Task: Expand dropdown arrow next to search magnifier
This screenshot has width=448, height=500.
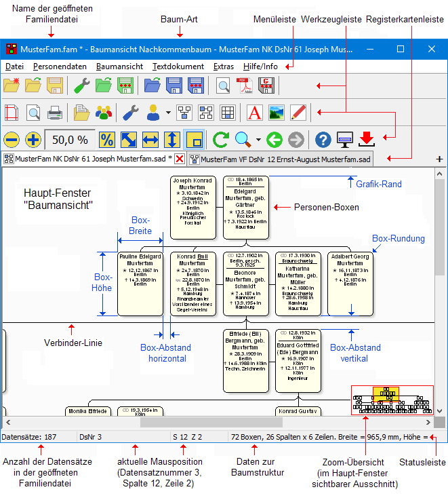Action: [258, 140]
